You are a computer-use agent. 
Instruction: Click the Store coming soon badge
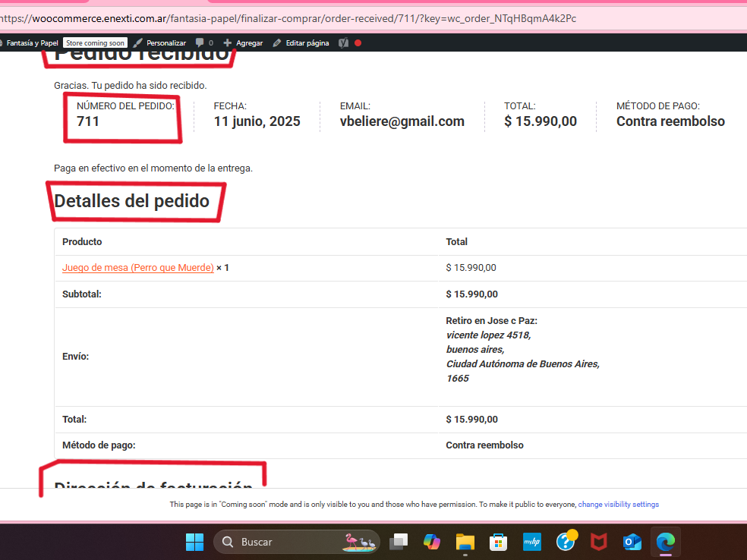(x=95, y=43)
